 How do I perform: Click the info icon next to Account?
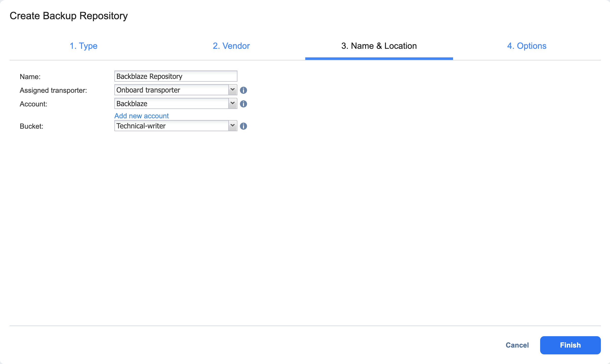(243, 104)
